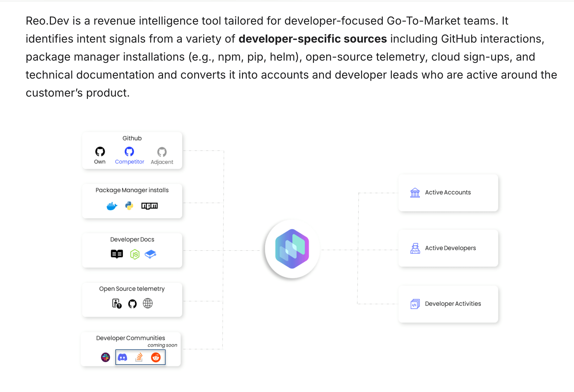Click the open book docs icon
Viewport: 574px width, 392px height.
point(117,254)
